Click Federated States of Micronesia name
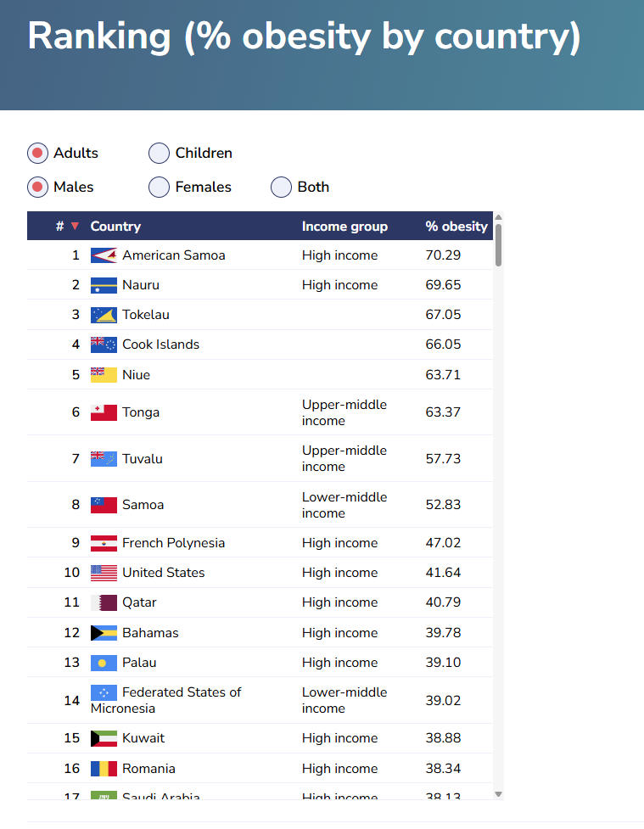 [x=165, y=701]
